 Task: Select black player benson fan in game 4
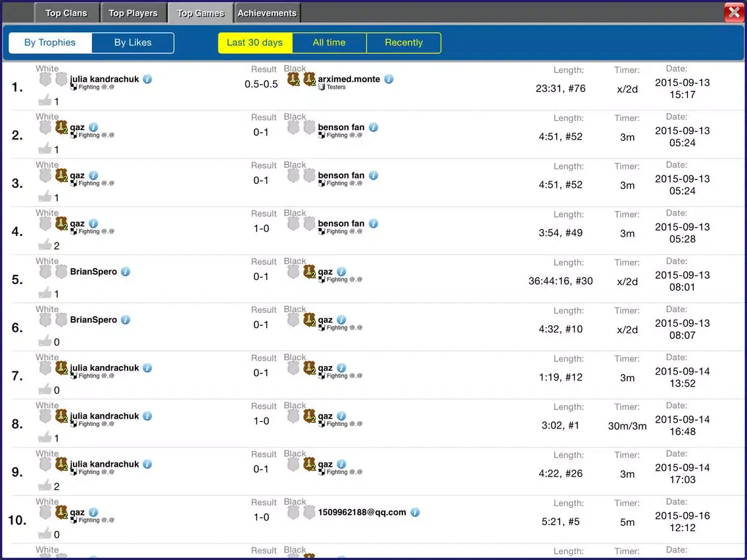tap(341, 223)
